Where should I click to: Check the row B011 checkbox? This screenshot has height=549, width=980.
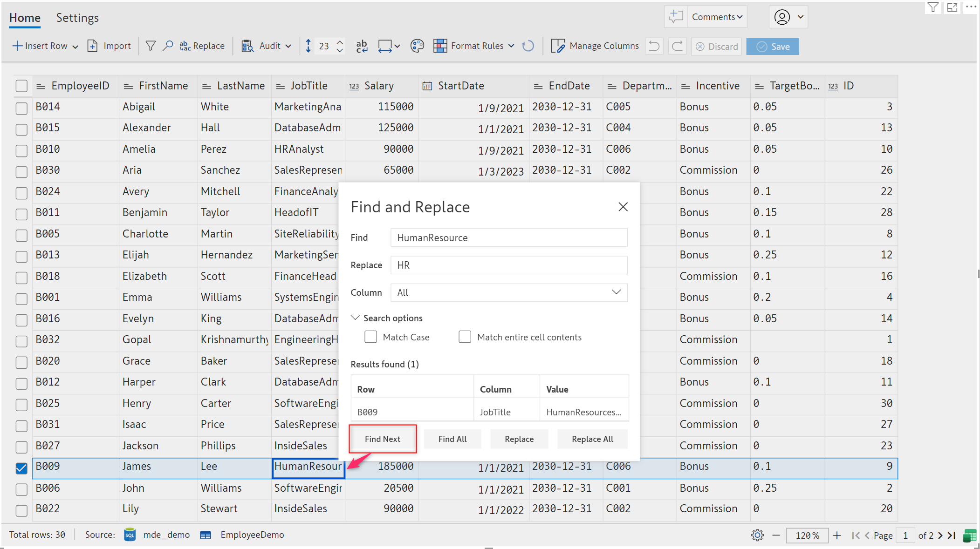coord(21,214)
